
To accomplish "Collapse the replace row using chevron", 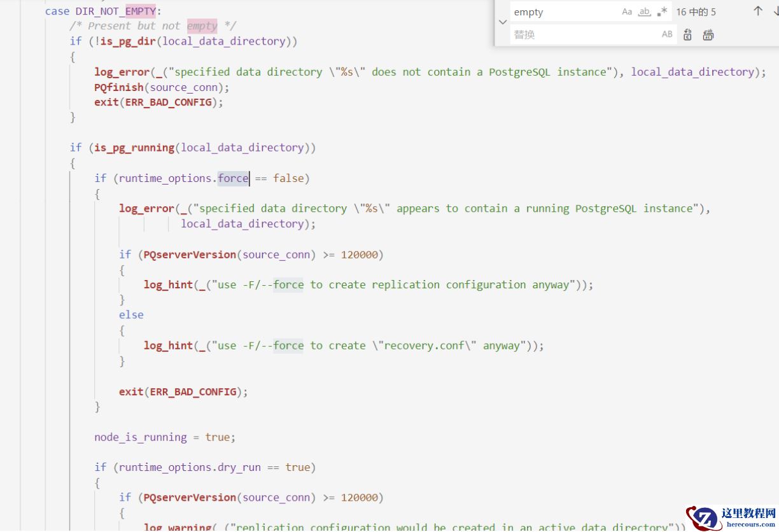I will pyautogui.click(x=503, y=22).
